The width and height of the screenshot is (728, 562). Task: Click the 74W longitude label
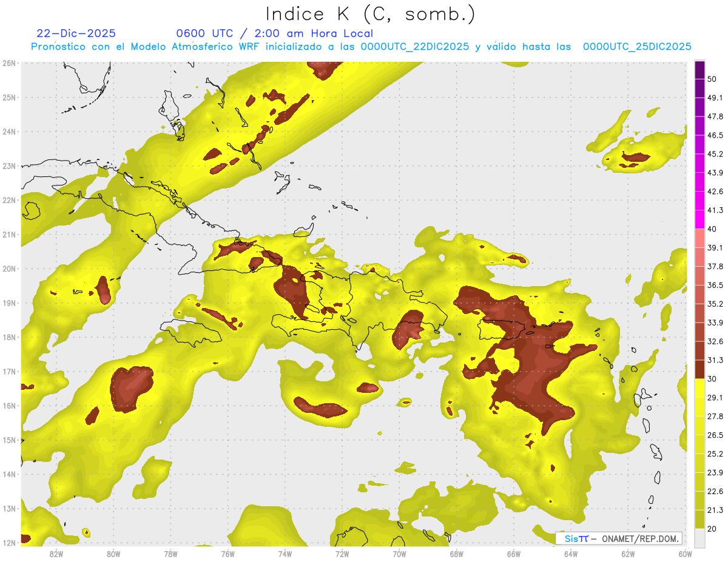tap(285, 554)
